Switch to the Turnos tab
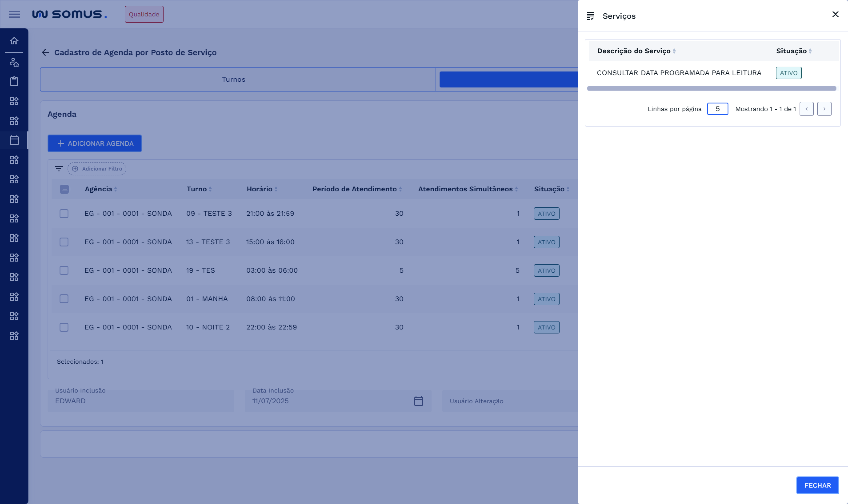Screen dimensions: 848x504 tap(234, 79)
